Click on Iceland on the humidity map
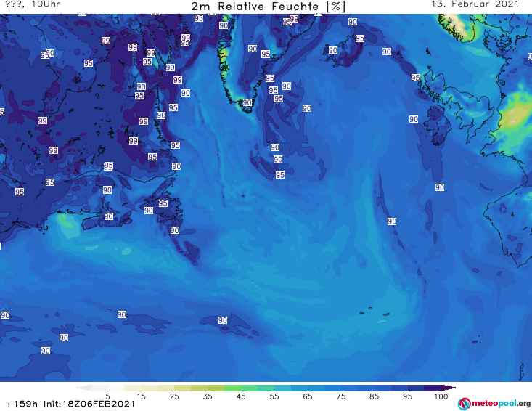The image size is (532, 411). 343,52
